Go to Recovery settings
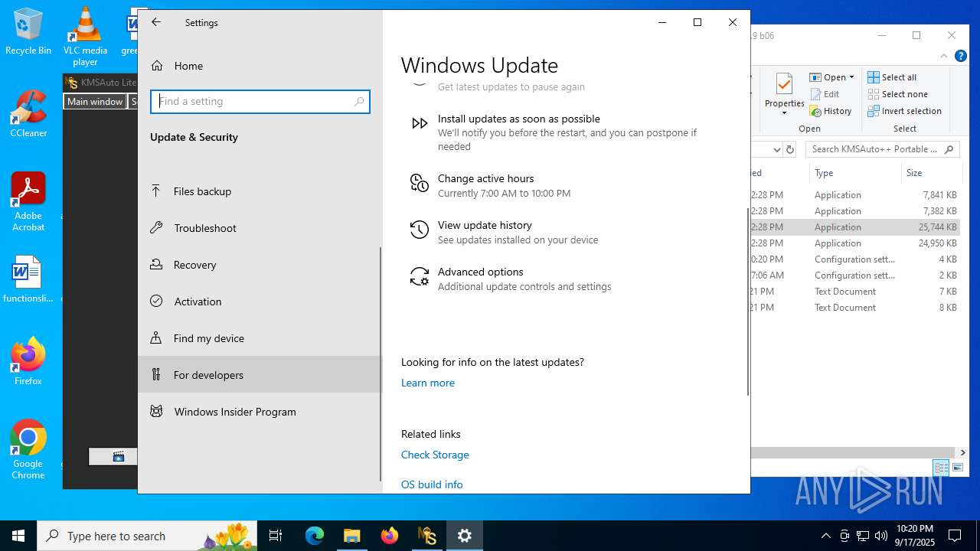Image resolution: width=980 pixels, height=551 pixels. click(x=260, y=265)
